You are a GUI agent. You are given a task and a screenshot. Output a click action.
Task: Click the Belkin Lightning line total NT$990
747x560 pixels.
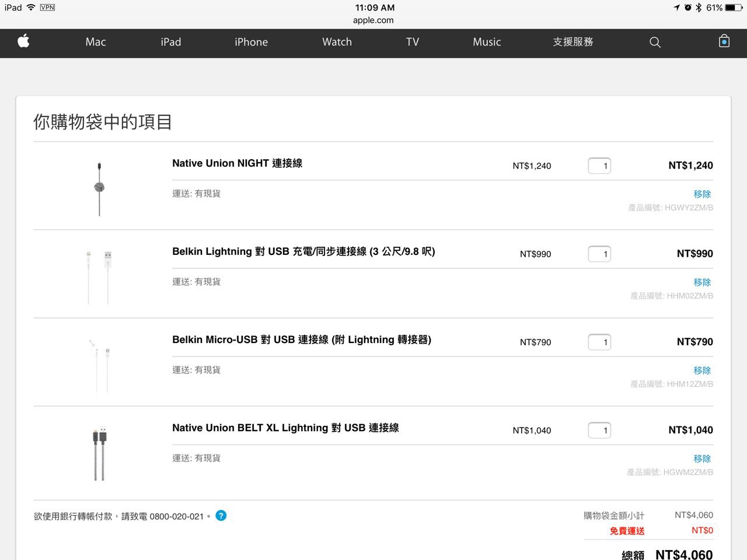tap(695, 254)
